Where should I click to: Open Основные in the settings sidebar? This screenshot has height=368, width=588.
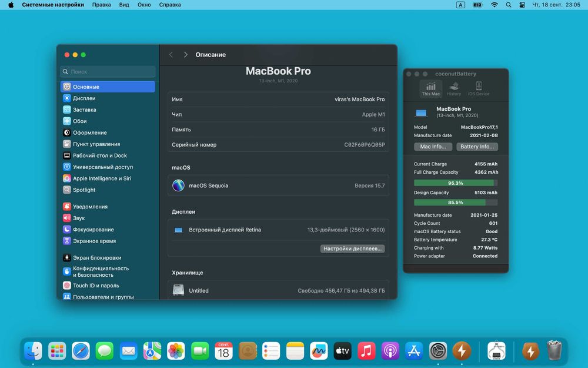(x=108, y=87)
